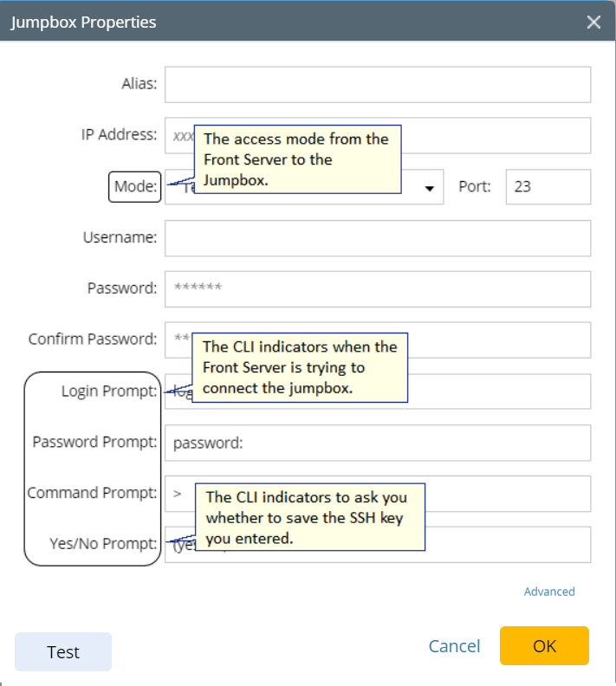This screenshot has height=686, width=616.
Task: Click the boxed Mode label
Action: (135, 187)
